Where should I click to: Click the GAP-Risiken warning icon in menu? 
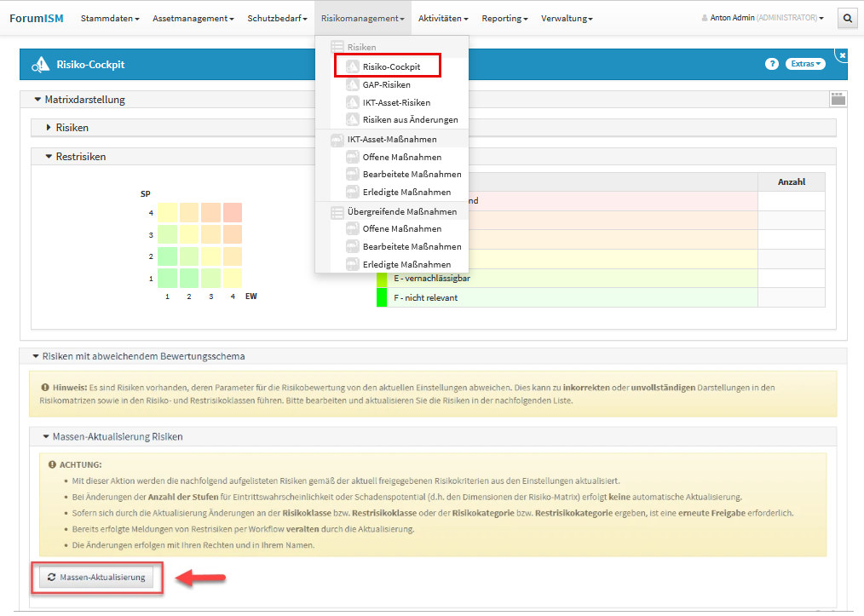click(352, 84)
